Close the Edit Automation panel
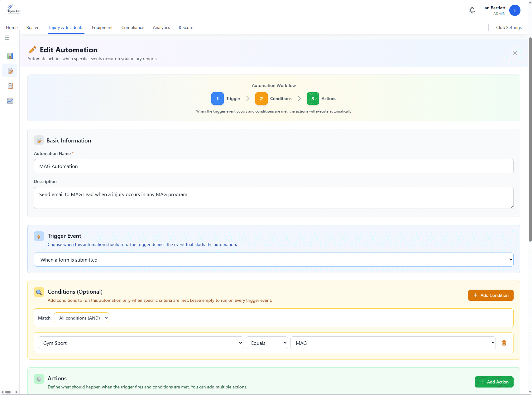532x395 pixels. click(x=515, y=53)
